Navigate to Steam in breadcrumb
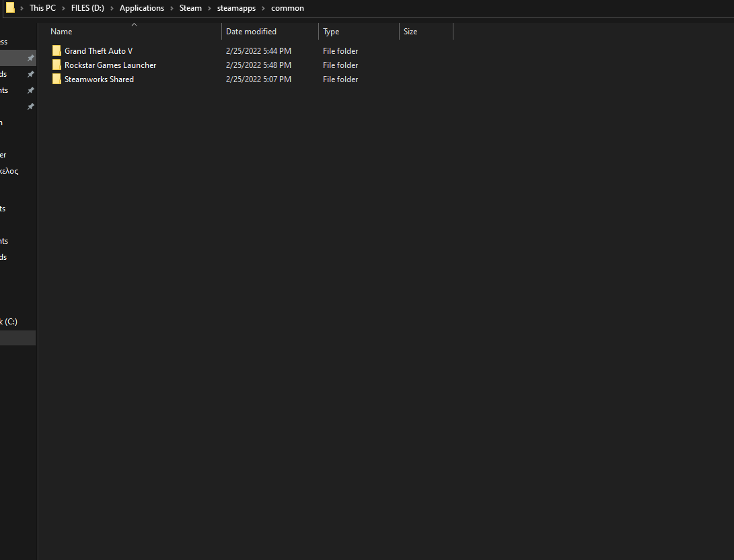734x560 pixels. (x=190, y=8)
